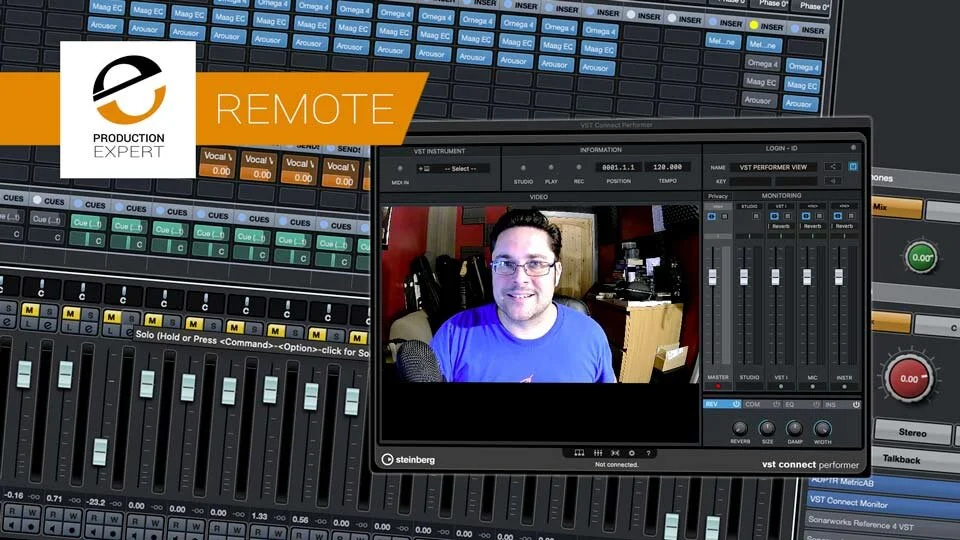Click the SIZE knob
The image size is (960, 540).
click(x=767, y=428)
